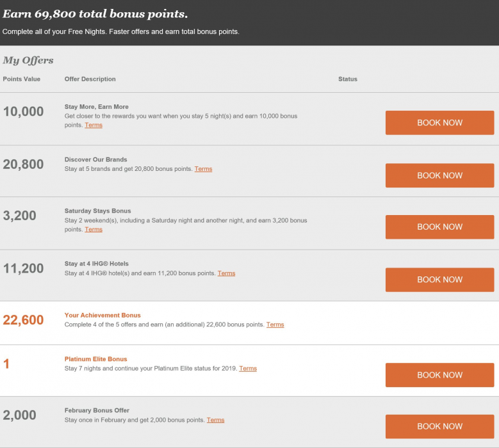Click the Status column header
This screenshot has width=499, height=448.
click(348, 79)
